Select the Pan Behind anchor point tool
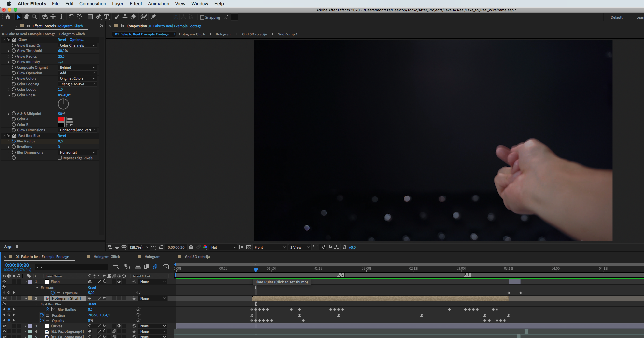 pos(80,17)
